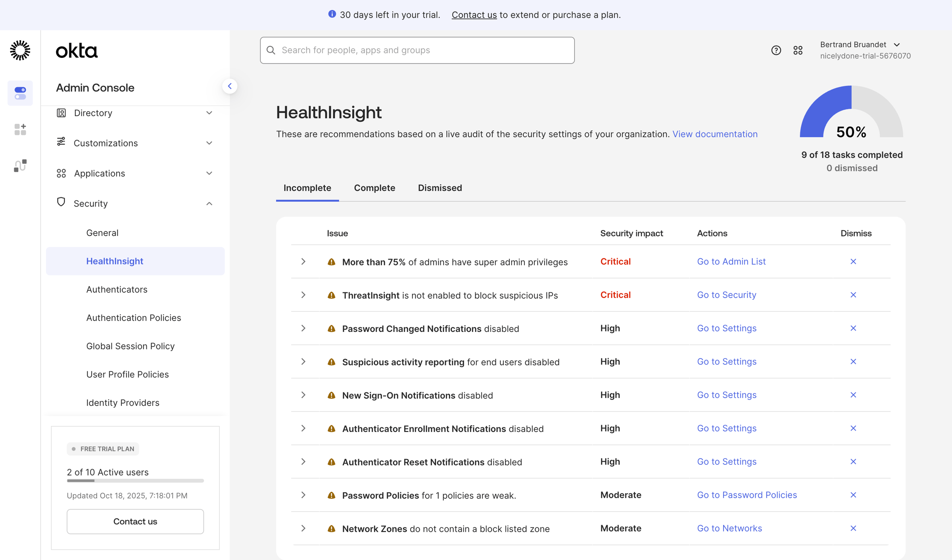Click warning icon on Network Zones row
952x560 pixels.
pos(331,528)
